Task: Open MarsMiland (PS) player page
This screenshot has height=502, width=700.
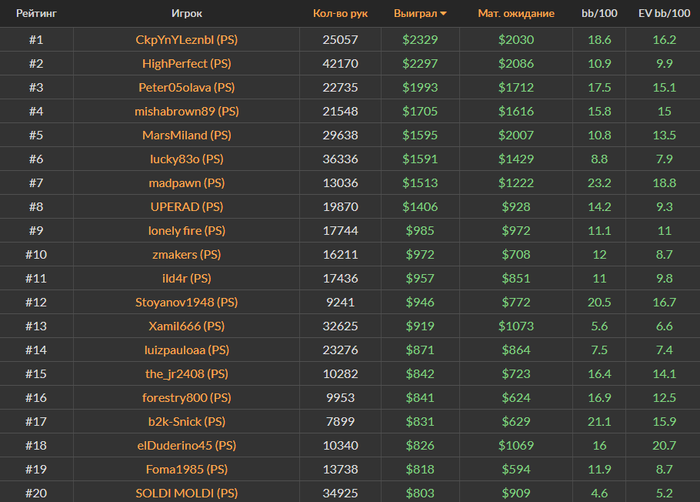Action: (187, 135)
